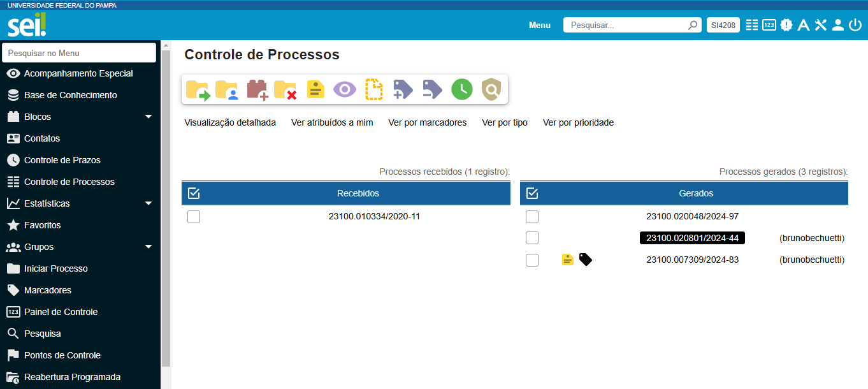The height and width of the screenshot is (389, 868).
Task: Expand the Estatísticas submenu arrow
Action: click(x=148, y=203)
